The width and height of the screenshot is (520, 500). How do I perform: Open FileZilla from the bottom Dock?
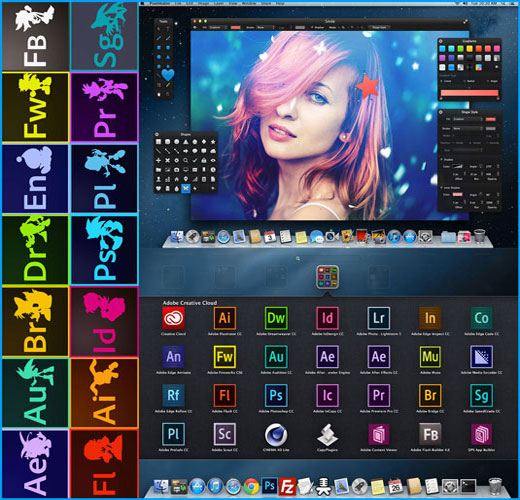point(287,486)
